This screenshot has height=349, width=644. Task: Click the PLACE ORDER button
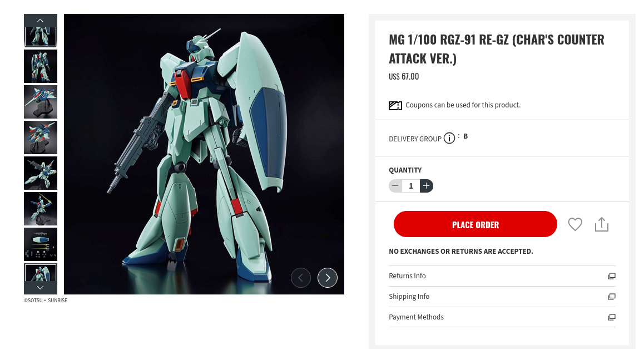point(475,224)
